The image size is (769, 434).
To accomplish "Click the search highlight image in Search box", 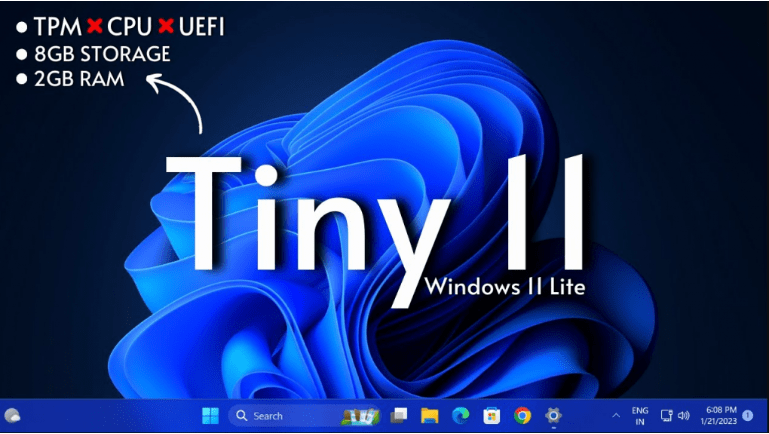I will 361,416.
